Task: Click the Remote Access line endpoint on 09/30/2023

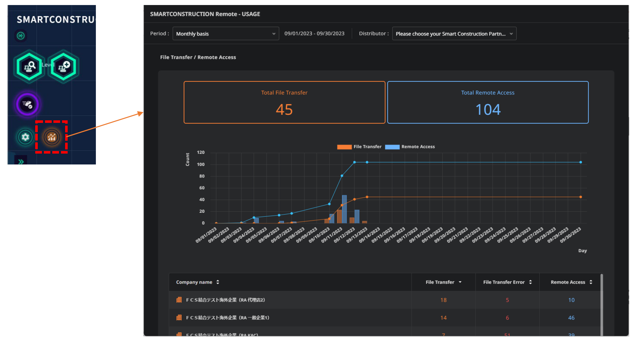Action: (581, 162)
